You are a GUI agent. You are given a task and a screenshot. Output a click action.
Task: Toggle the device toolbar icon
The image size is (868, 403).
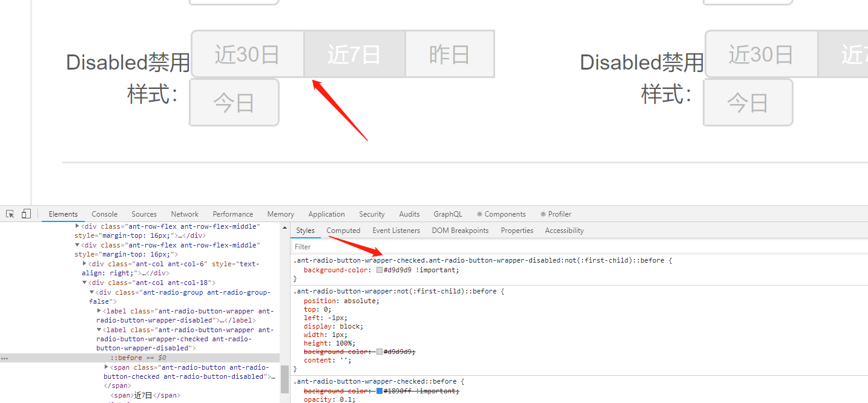pos(26,214)
